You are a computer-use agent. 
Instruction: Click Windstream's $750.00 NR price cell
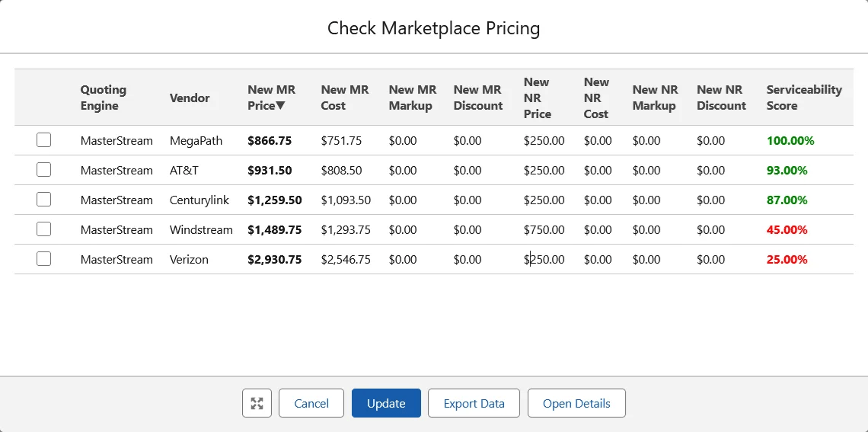coord(544,229)
